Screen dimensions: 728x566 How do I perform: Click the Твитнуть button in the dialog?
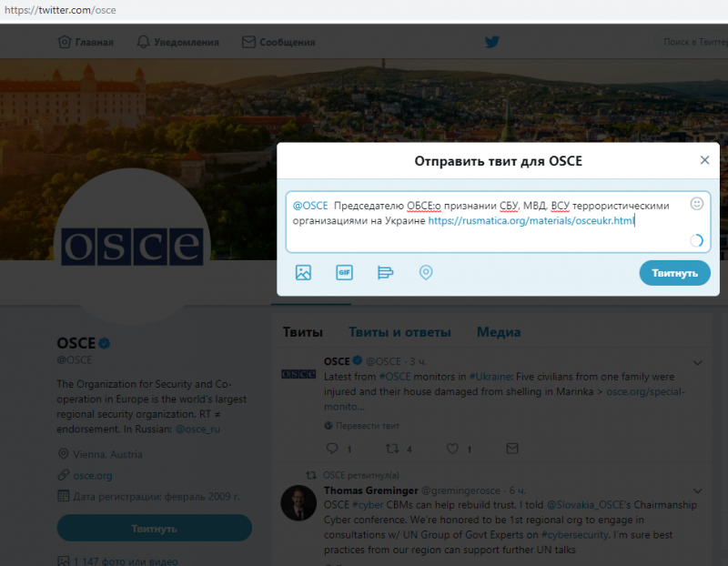pyautogui.click(x=674, y=273)
